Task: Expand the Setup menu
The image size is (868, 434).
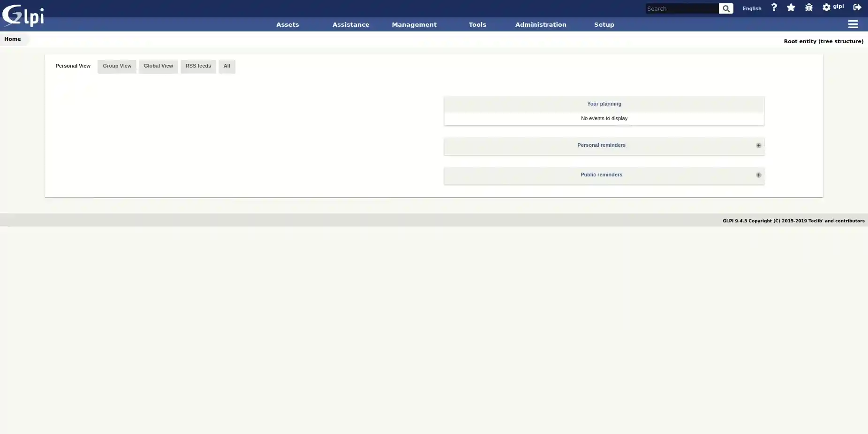Action: pyautogui.click(x=604, y=24)
